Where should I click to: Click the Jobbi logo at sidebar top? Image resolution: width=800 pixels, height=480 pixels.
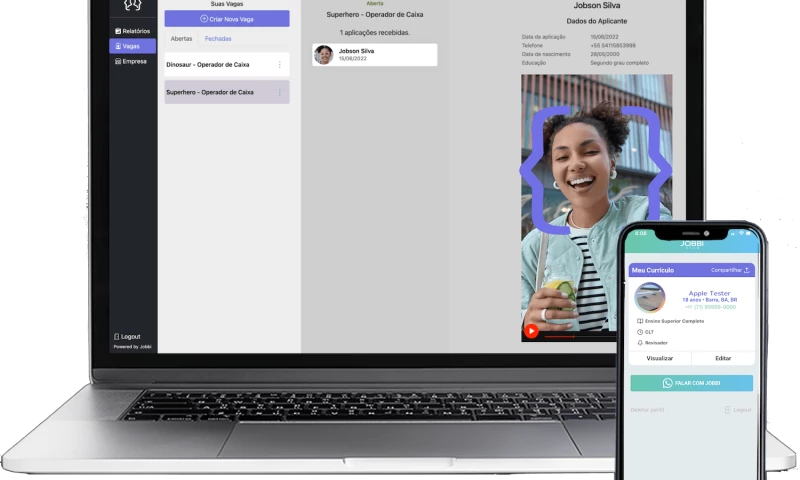click(132, 5)
